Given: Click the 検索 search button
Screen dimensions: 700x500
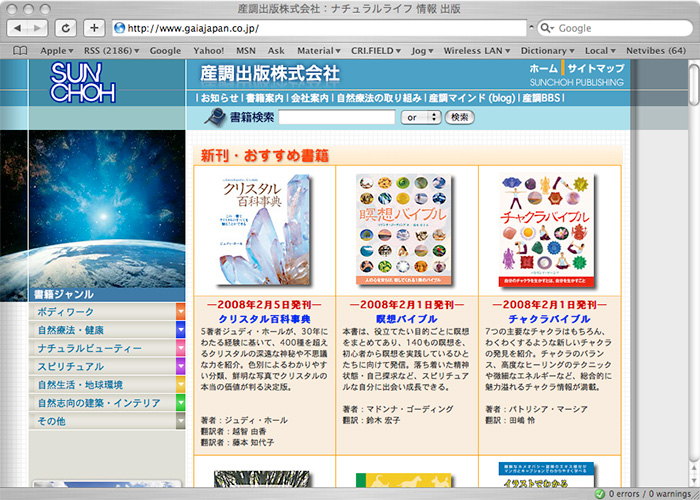Looking at the screenshot, I should 459,117.
